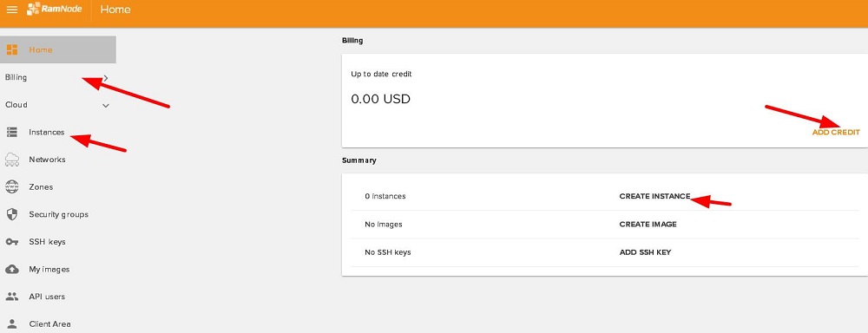Click the ADD SSH KEY link

645,252
